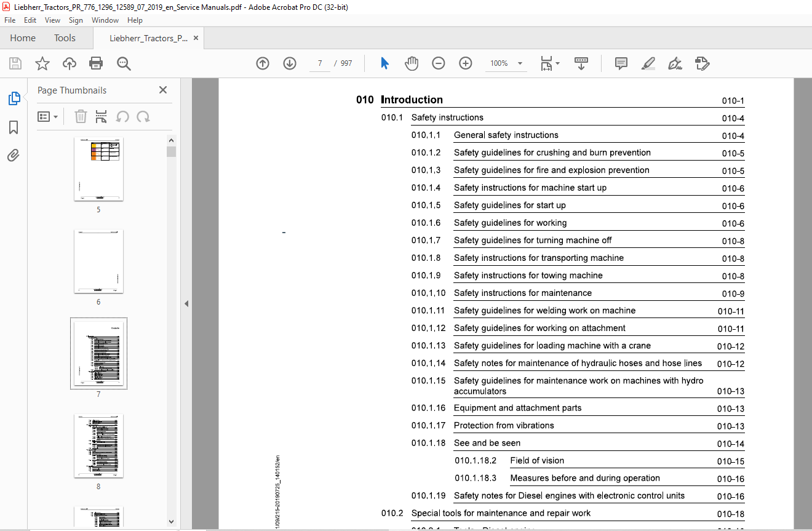Open the find text magnifier
812x531 pixels.
coord(124,63)
